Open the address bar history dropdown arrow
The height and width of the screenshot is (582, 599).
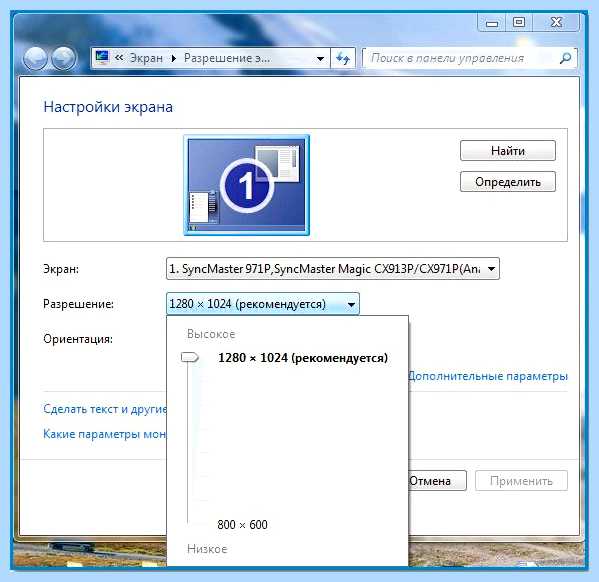(x=321, y=58)
